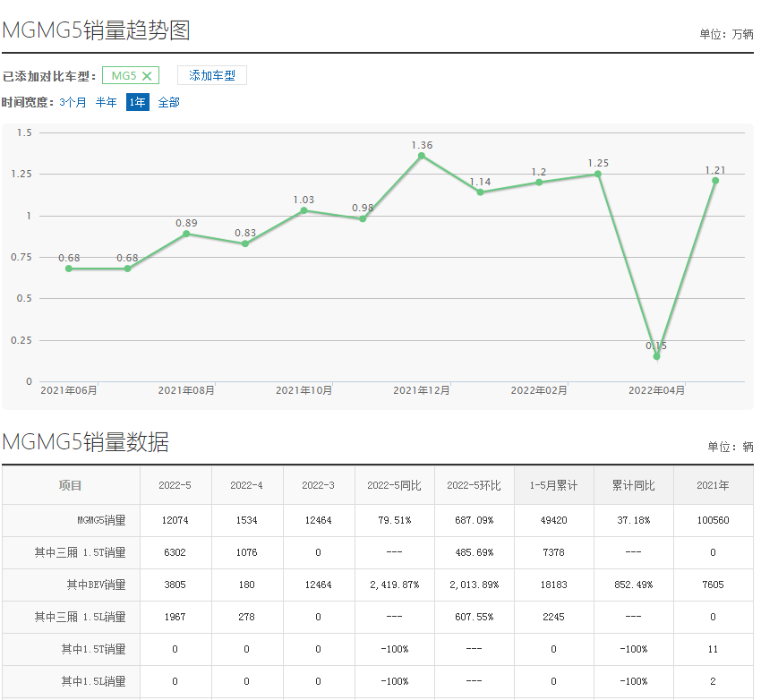Click the 2021年10月 axis label
The height and width of the screenshot is (700, 761).
click(x=304, y=390)
